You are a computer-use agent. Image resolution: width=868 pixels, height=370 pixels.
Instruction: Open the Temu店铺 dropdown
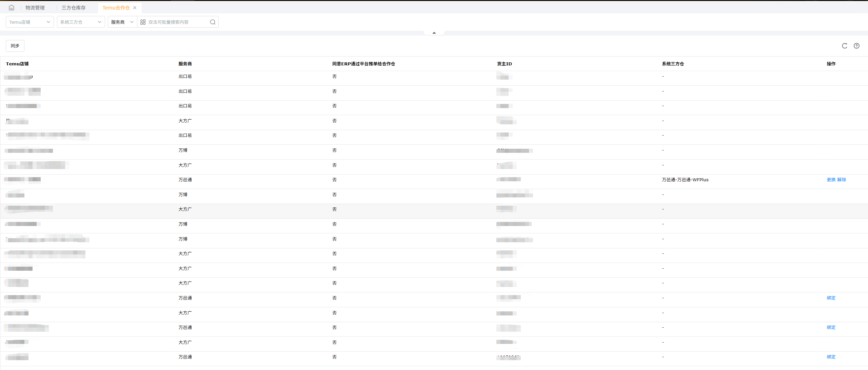pos(29,22)
